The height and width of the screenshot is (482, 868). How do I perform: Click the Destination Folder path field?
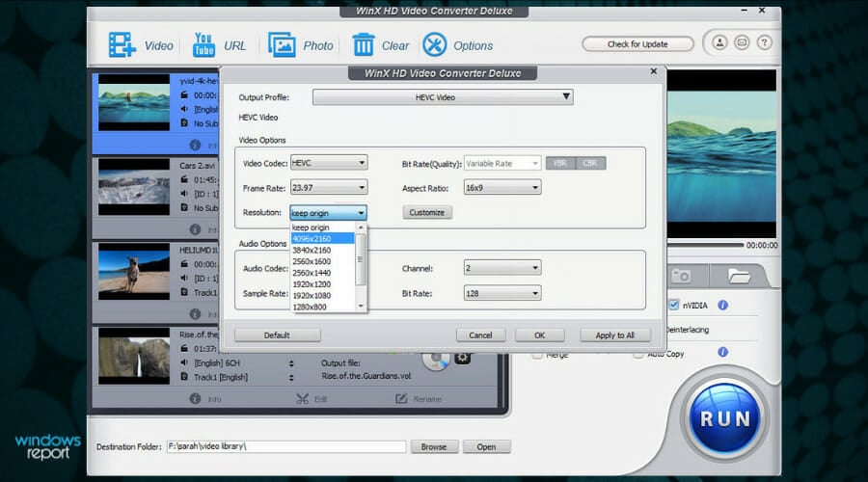286,446
